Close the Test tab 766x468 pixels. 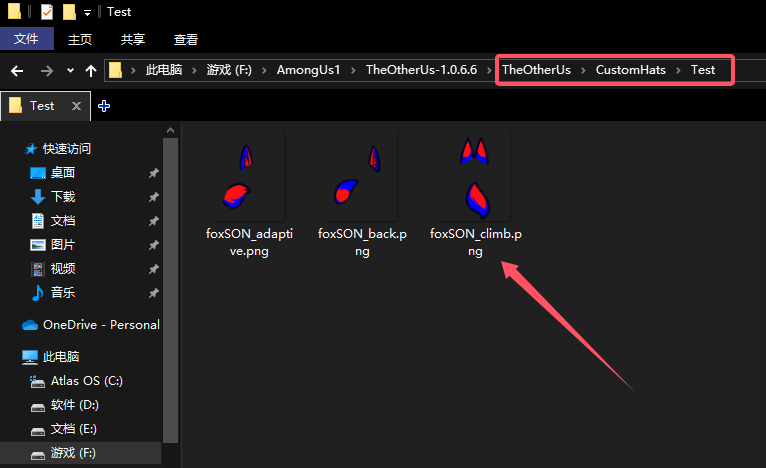[76, 106]
